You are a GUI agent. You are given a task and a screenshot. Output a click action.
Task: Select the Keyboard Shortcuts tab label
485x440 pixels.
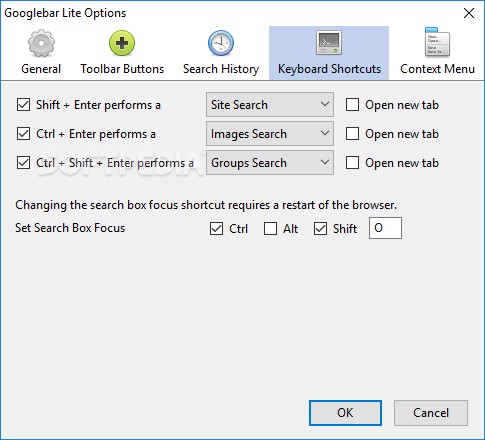point(329,69)
